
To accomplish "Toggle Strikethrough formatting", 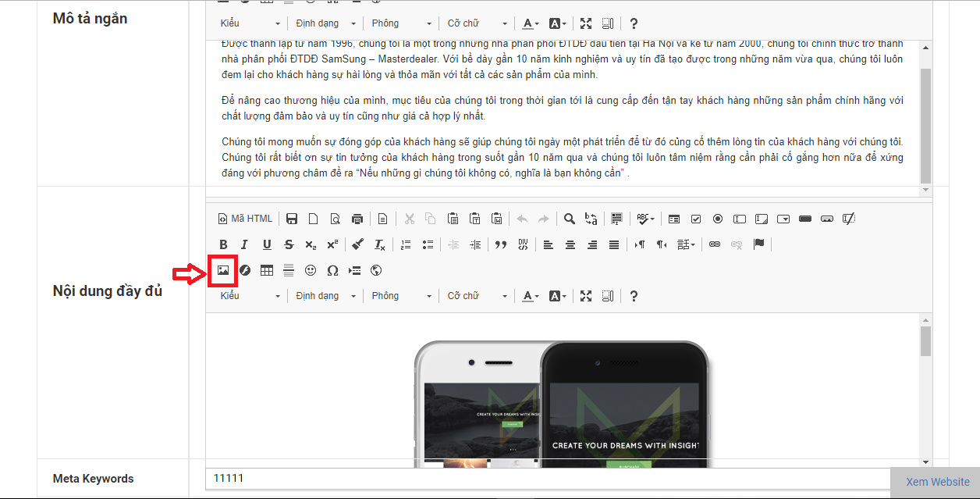I will (x=289, y=244).
